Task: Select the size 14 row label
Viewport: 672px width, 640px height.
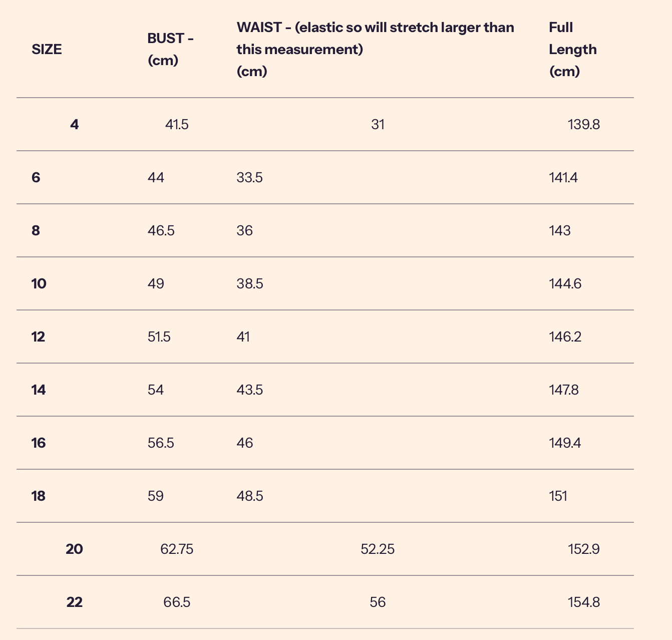Action: point(39,390)
